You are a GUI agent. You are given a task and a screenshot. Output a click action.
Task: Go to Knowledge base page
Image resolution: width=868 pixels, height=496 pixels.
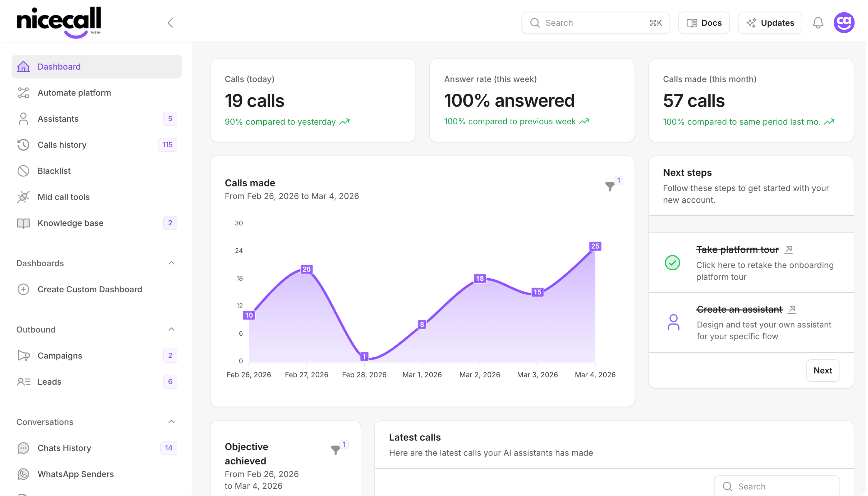coord(70,223)
